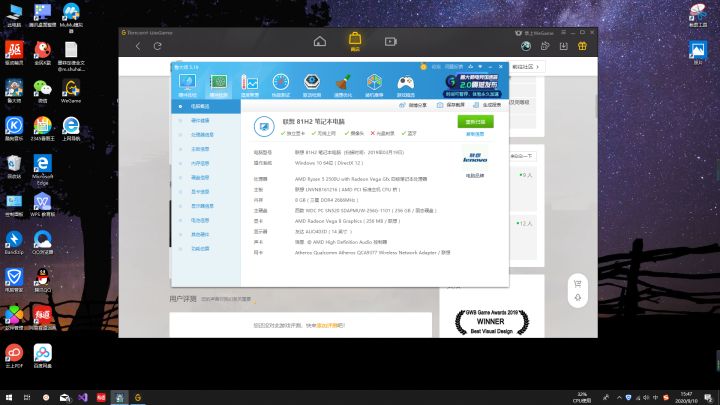Open WeChat desktop shortcut
The width and height of the screenshot is (720, 405).
coord(42,91)
